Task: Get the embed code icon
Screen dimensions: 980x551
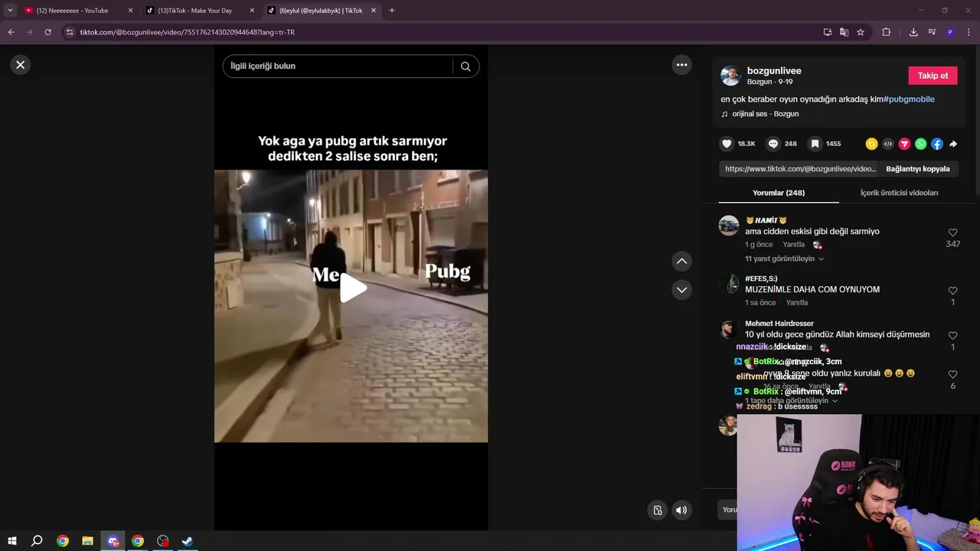Action: tap(888, 144)
